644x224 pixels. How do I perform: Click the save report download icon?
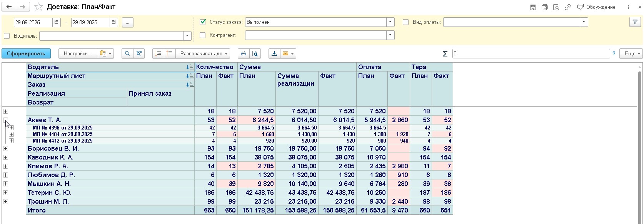click(x=274, y=54)
